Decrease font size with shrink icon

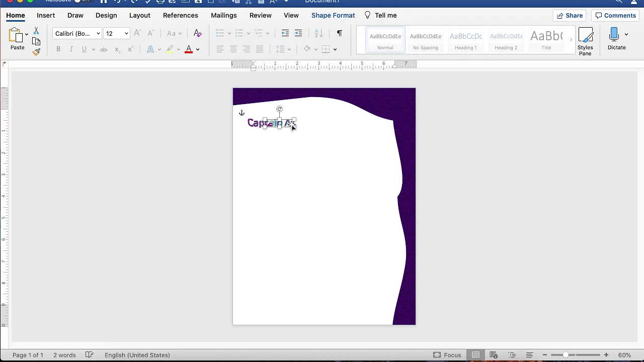pyautogui.click(x=150, y=33)
